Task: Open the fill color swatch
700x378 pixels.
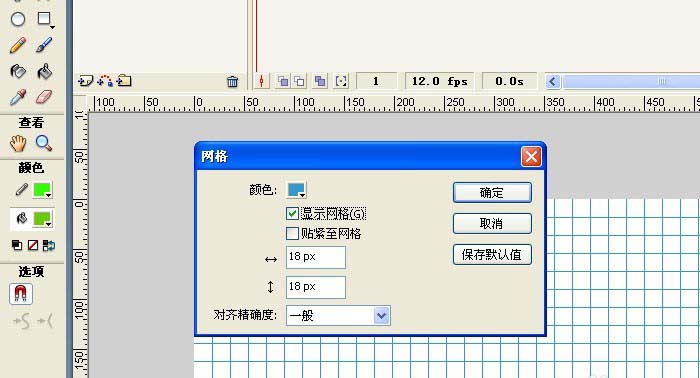Action: point(43,219)
